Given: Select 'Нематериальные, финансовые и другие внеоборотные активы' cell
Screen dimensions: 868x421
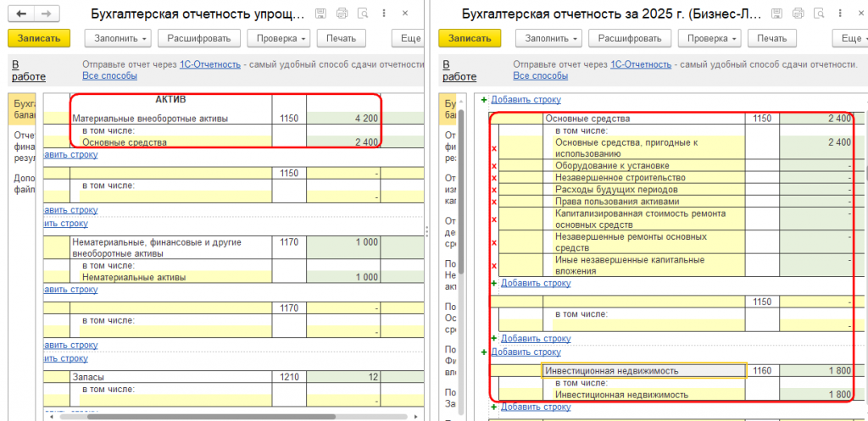Looking at the screenshot, I should pos(171,248).
